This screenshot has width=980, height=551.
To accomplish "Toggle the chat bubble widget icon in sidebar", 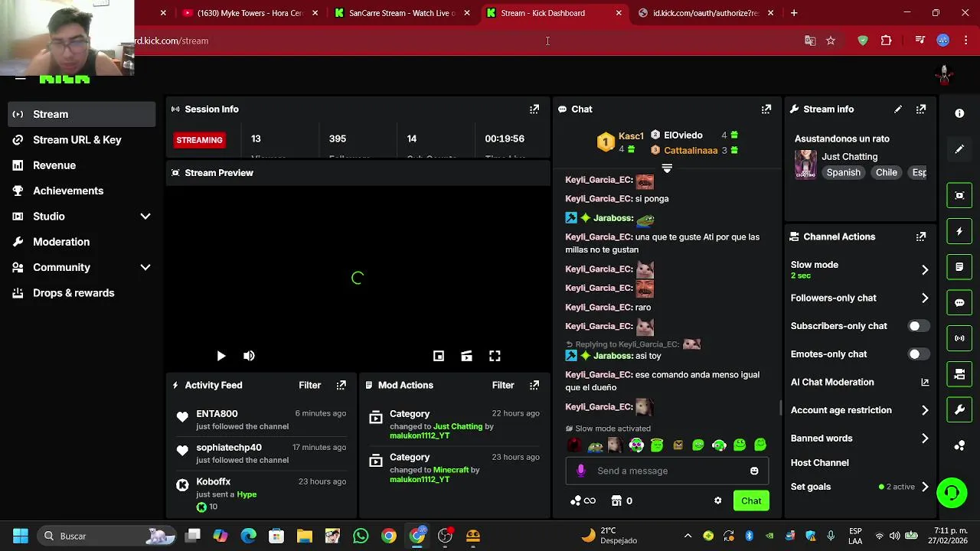I will click(959, 302).
